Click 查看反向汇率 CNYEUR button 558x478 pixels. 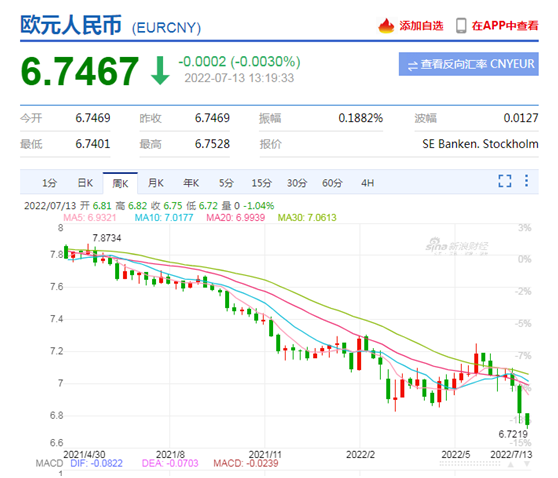pos(469,64)
